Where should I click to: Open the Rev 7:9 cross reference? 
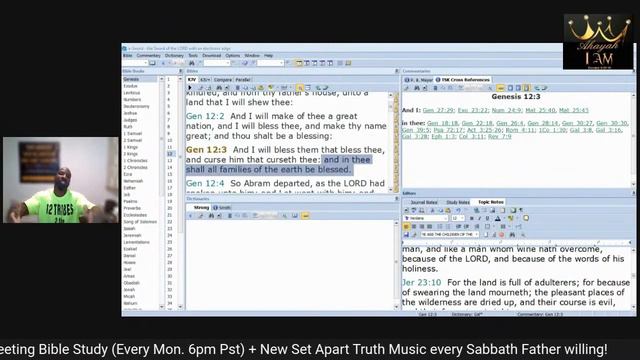click(499, 137)
